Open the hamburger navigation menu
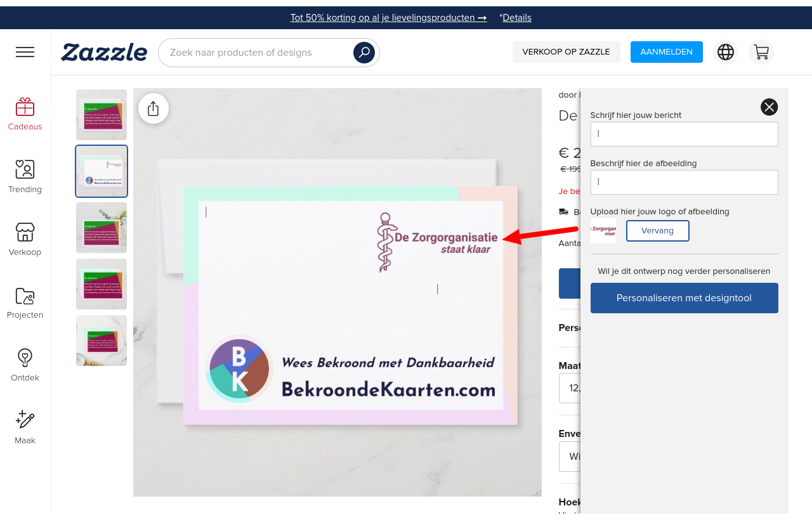This screenshot has height=520, width=812. (25, 52)
